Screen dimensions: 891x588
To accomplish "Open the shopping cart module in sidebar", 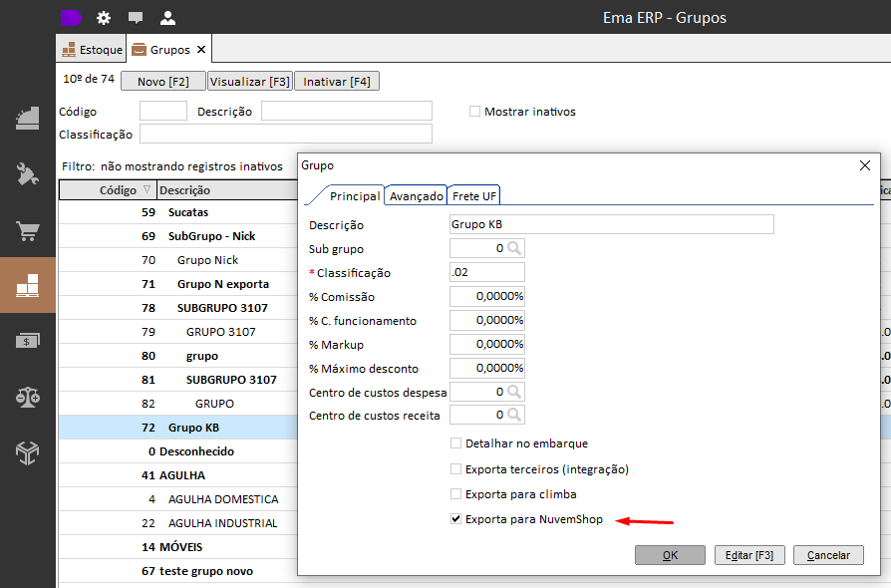I will point(27,230).
